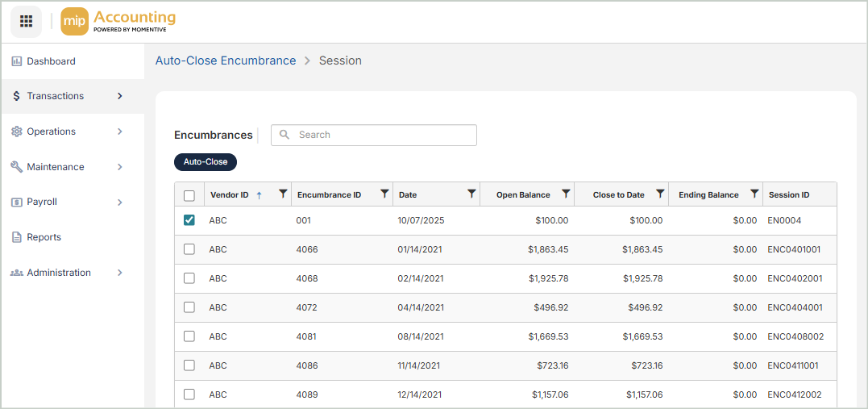
Task: Open filter for Open Balance column
Action: [566, 194]
